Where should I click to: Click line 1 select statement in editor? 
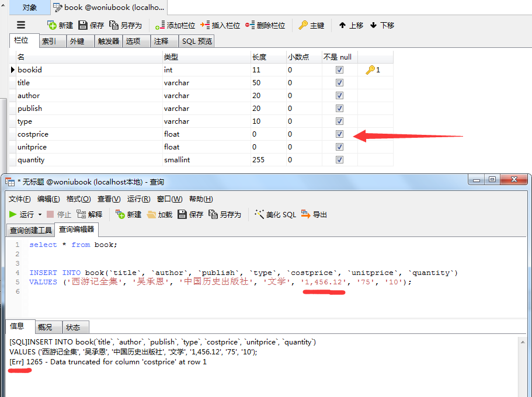[x=73, y=245]
